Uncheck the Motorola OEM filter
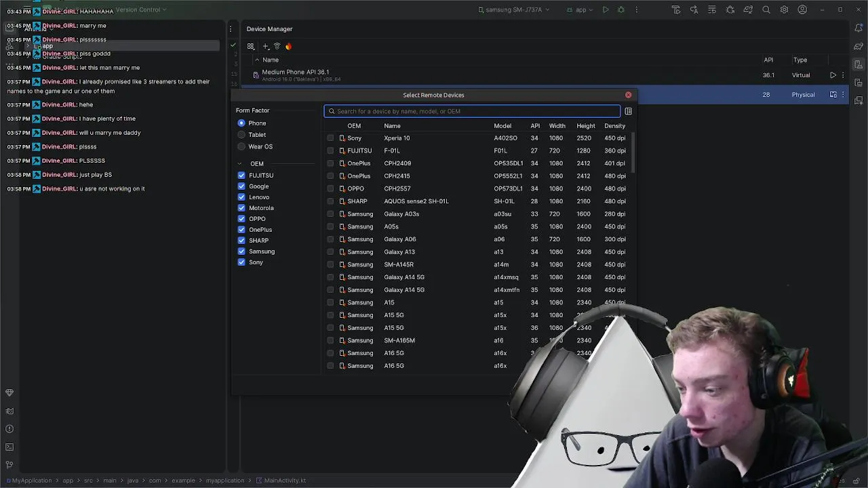Screen dimensions: 868x488 tap(241, 208)
